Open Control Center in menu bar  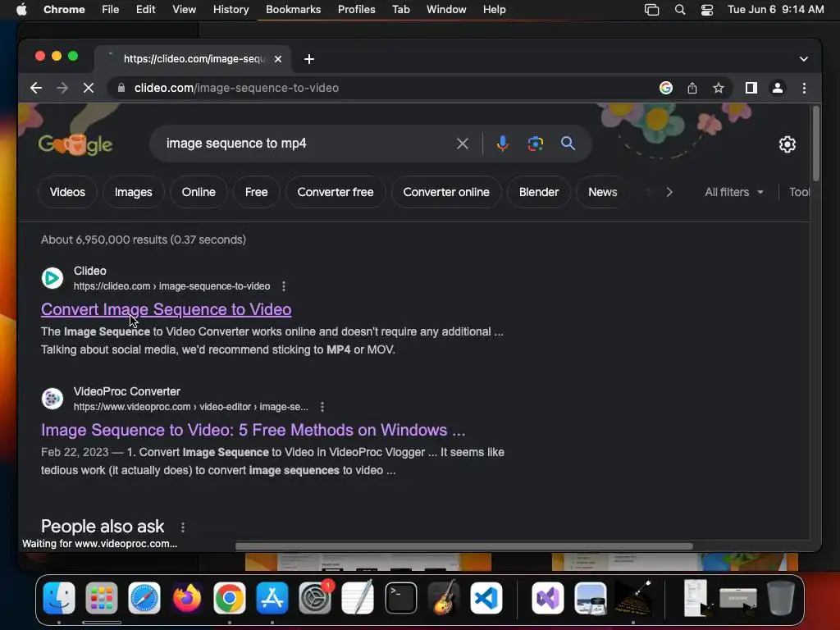point(706,10)
